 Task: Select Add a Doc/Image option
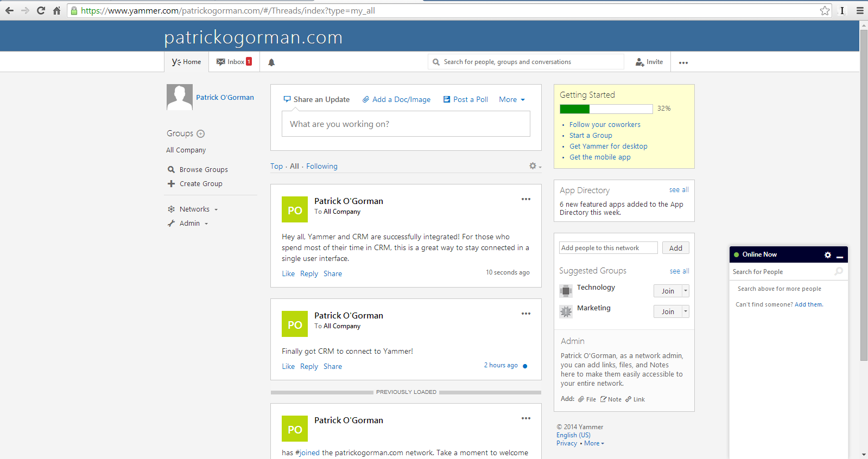(396, 99)
